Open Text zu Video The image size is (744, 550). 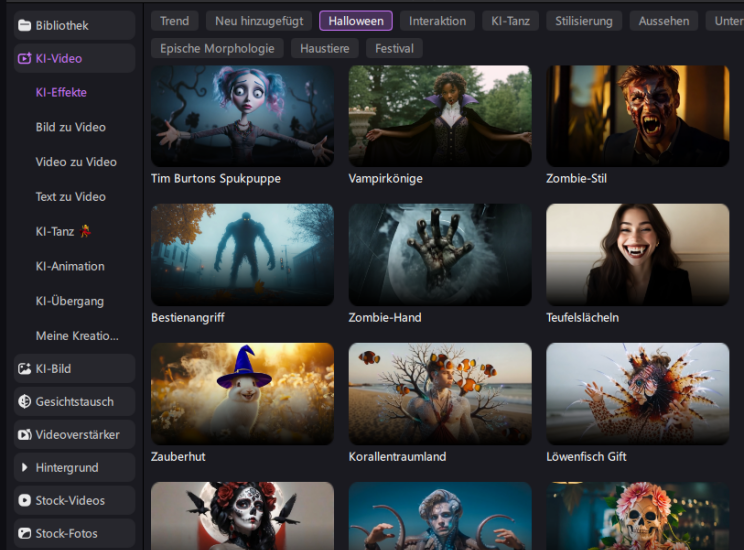pos(70,197)
